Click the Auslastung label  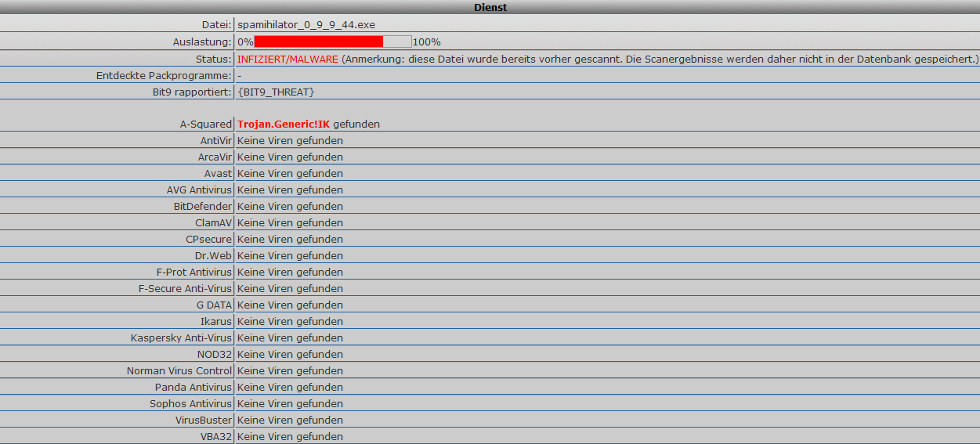[202, 42]
